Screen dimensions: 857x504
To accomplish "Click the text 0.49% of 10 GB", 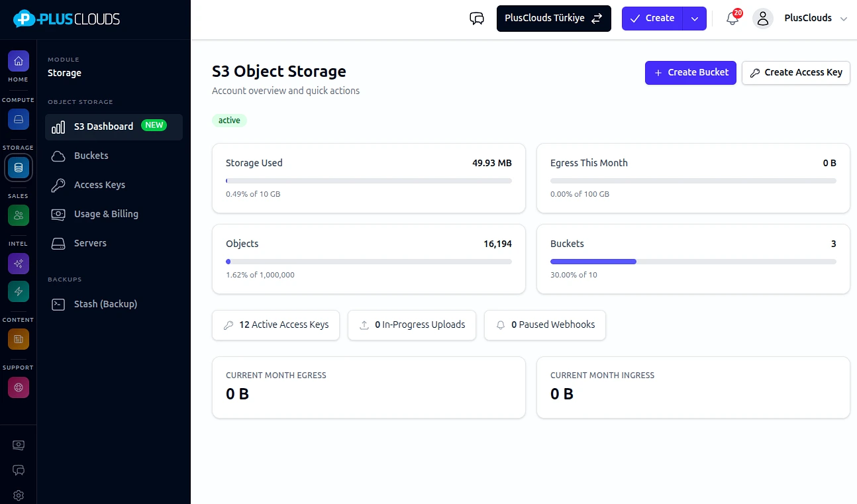I will coord(253,194).
